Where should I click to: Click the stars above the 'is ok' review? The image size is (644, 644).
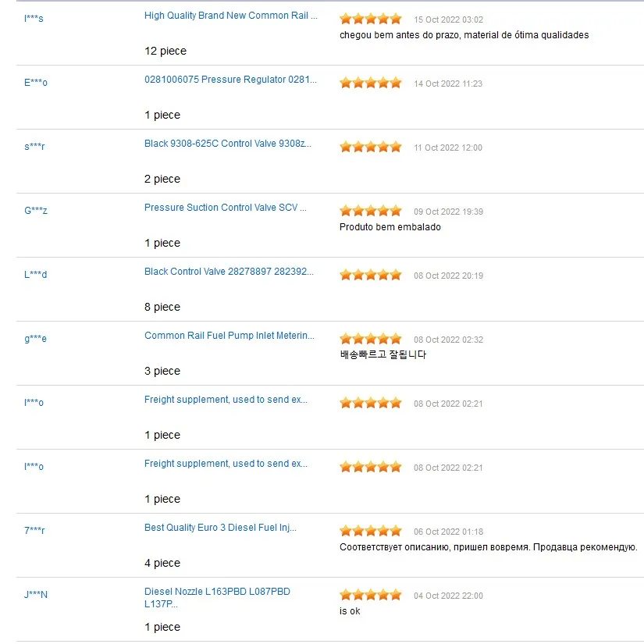point(370,595)
